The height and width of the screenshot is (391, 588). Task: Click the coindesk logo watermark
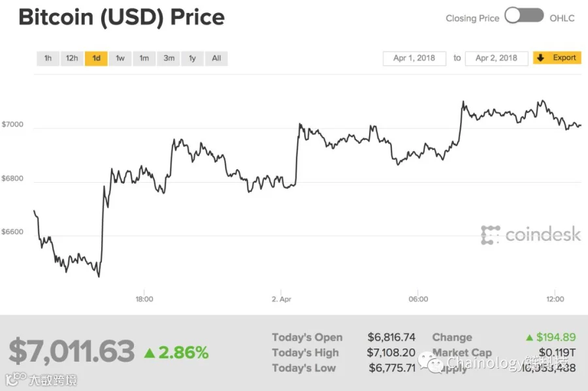[531, 235]
